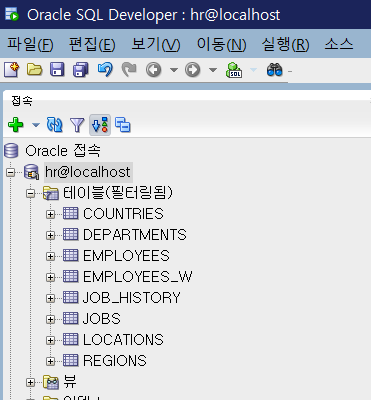
Task: Open the 실행(R) menu
Action: pos(285,44)
